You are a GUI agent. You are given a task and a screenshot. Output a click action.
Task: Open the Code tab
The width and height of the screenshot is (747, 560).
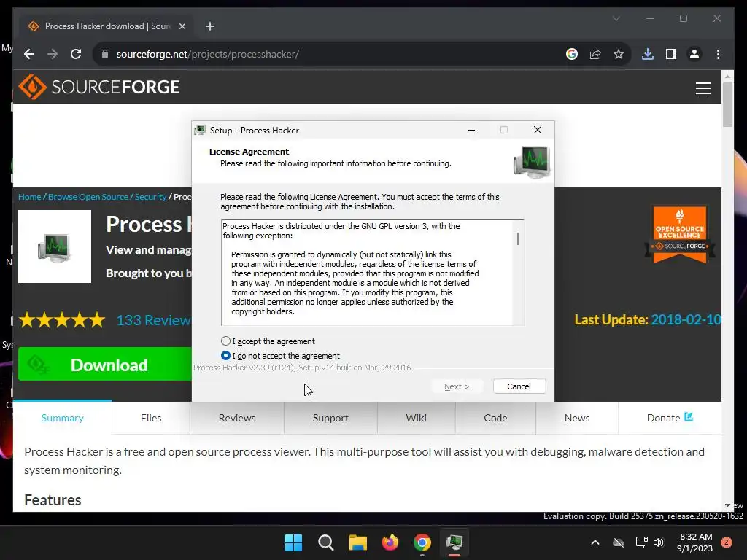495,418
